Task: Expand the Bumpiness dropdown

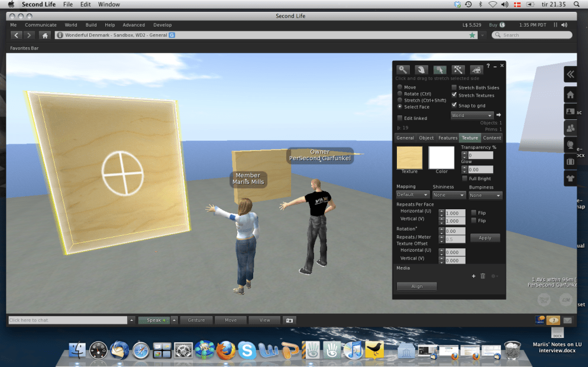Action: click(484, 195)
